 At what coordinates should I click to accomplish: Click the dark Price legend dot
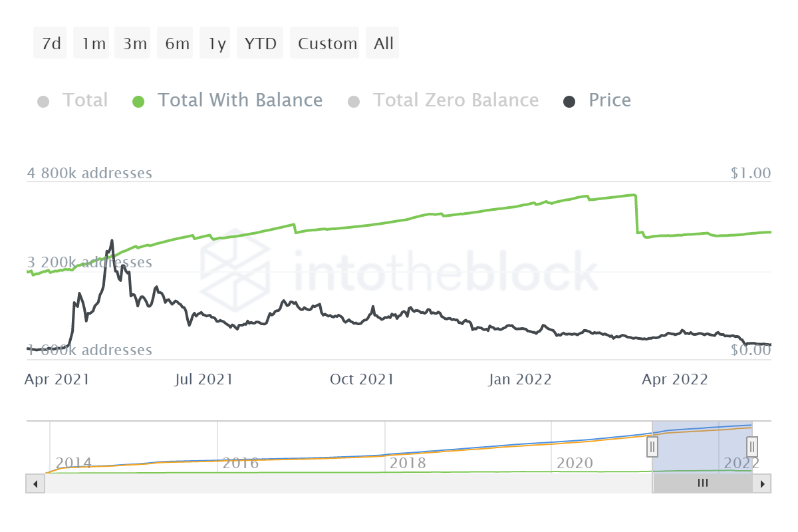point(569,102)
